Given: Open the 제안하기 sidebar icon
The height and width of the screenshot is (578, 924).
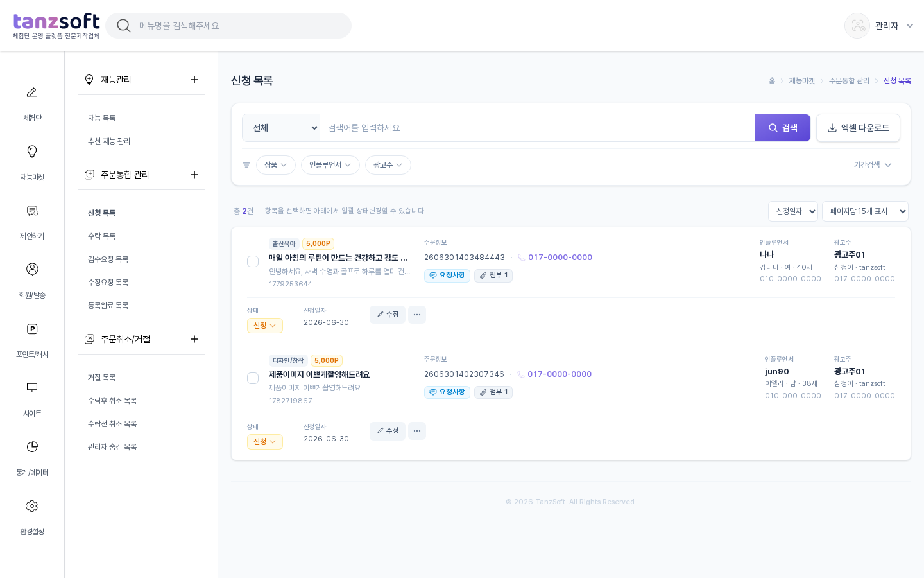Looking at the screenshot, I should click(32, 211).
